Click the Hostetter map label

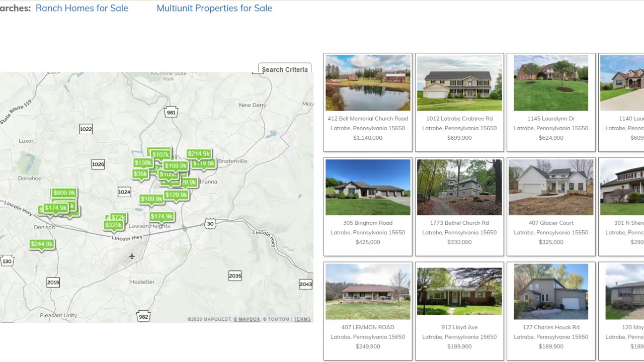(142, 282)
